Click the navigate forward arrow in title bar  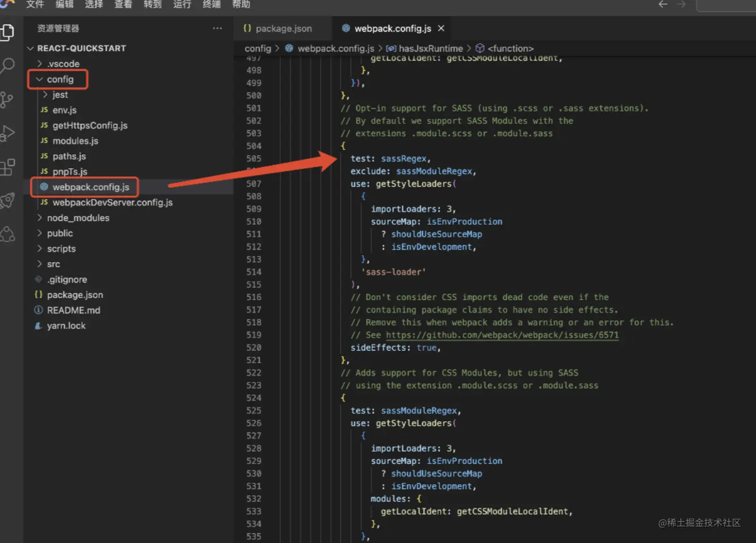[681, 5]
